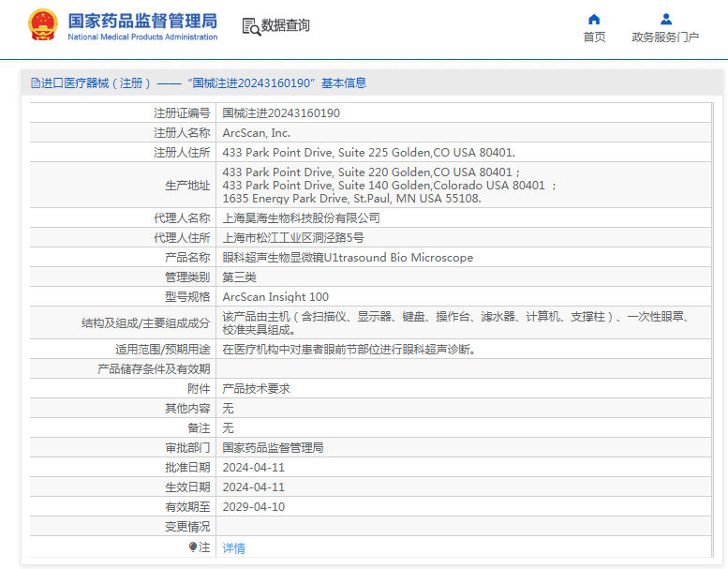Open 数据查询 data query

(x=285, y=25)
